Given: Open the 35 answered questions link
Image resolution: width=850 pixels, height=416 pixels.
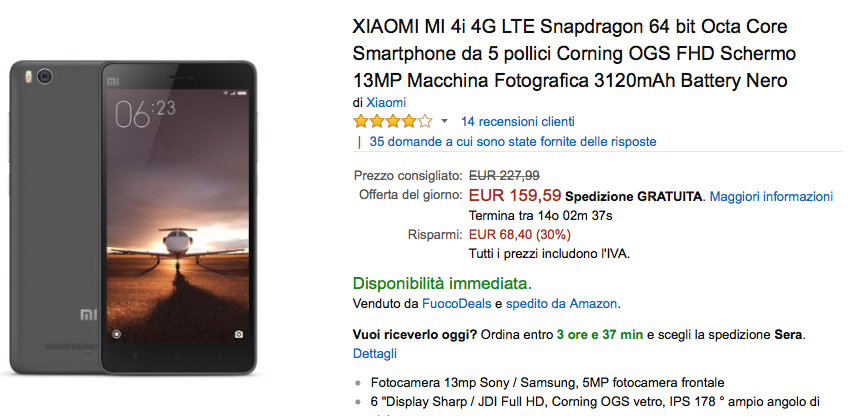Looking at the screenshot, I should coord(512,142).
